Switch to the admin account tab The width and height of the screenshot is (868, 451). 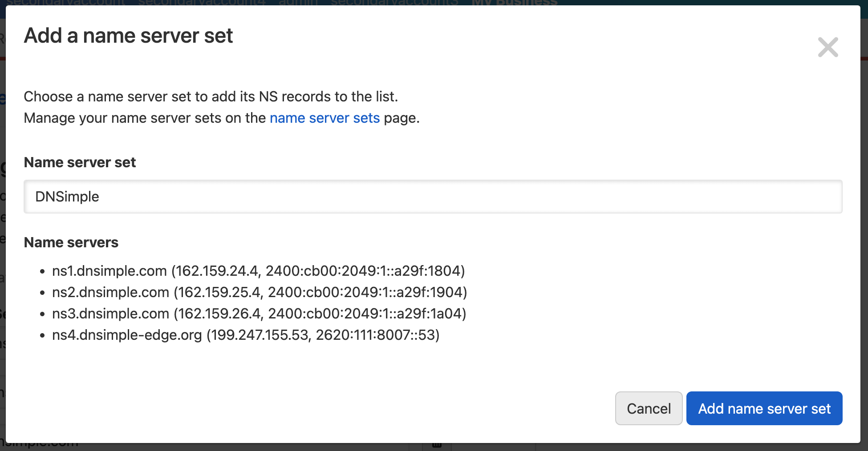(x=298, y=3)
